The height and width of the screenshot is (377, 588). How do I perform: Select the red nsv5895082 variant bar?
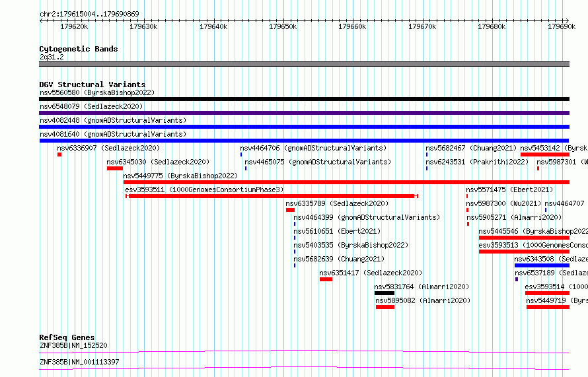385,307
